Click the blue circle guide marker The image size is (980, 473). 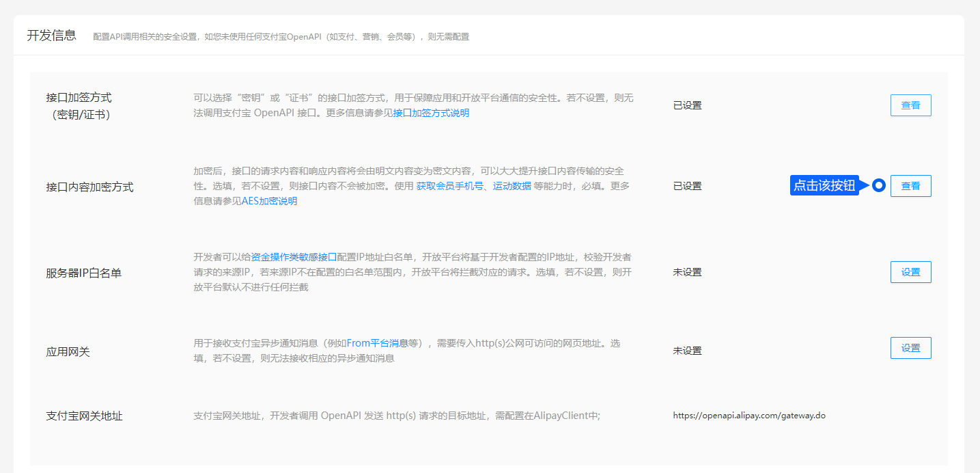click(x=879, y=185)
